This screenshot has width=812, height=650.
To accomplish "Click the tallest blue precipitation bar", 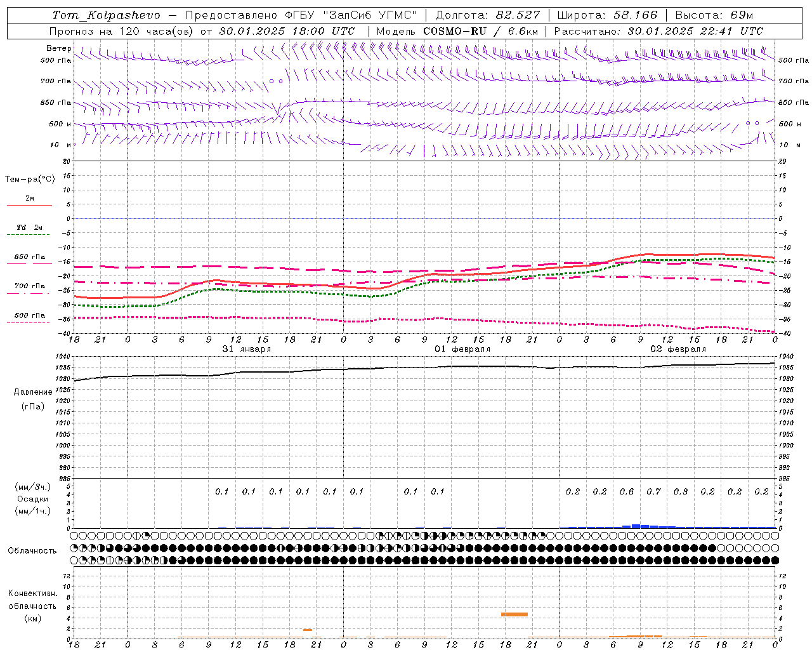I will [x=636, y=526].
